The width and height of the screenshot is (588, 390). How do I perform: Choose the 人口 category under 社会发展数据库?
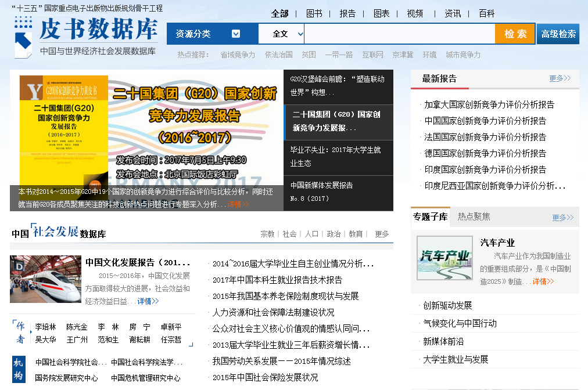pyautogui.click(x=312, y=234)
